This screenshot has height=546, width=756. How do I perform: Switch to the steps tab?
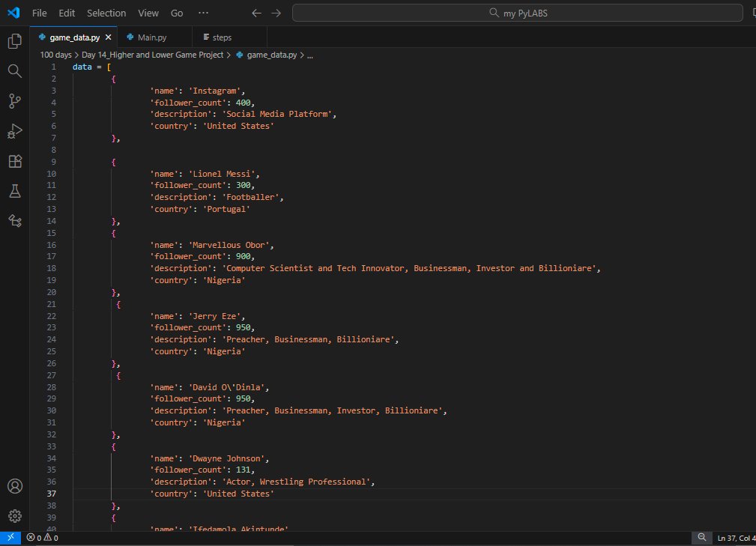[229, 37]
